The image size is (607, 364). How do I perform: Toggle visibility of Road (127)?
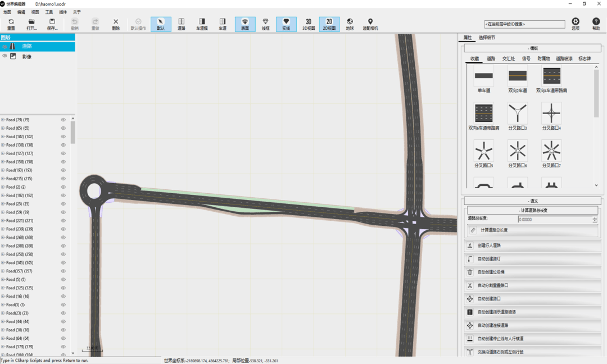(63, 153)
